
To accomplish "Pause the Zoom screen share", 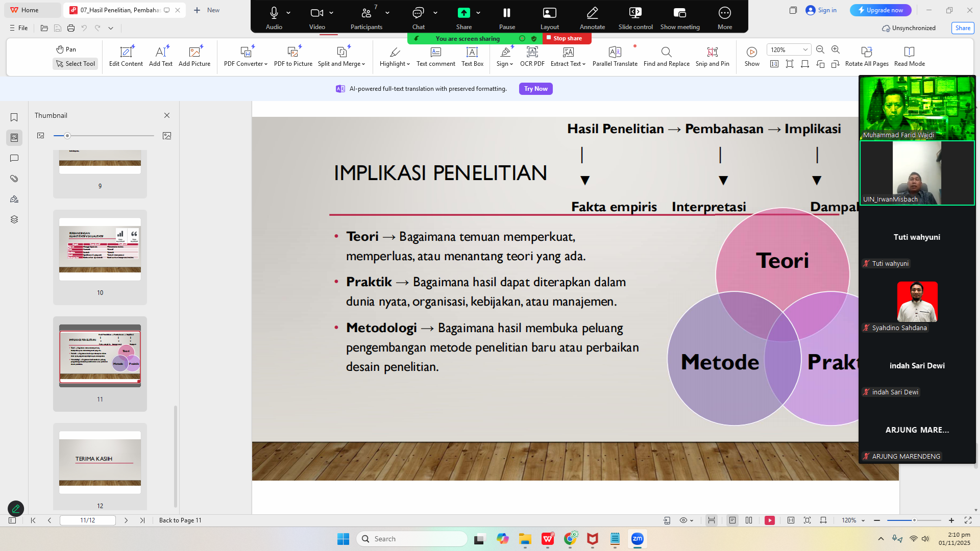I will click(507, 18).
